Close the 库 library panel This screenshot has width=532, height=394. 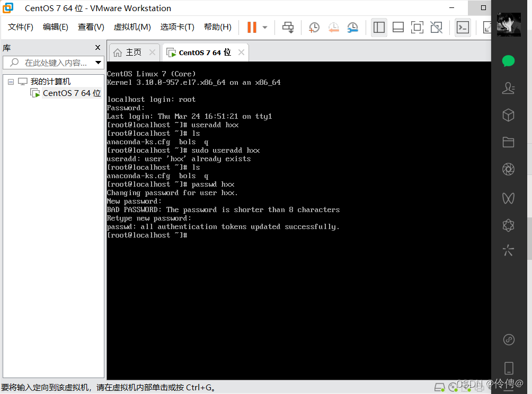97,48
